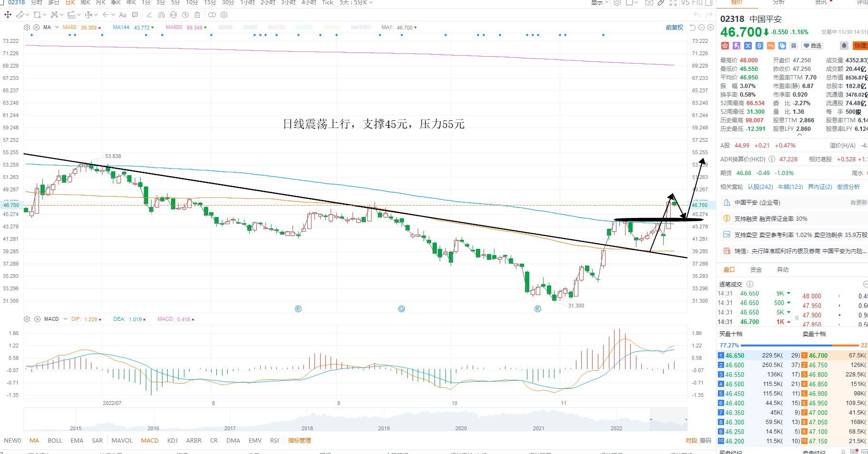Zoom in chart with the plus circle
Screen dimensions: 868x454
pyautogui.click(x=710, y=28)
